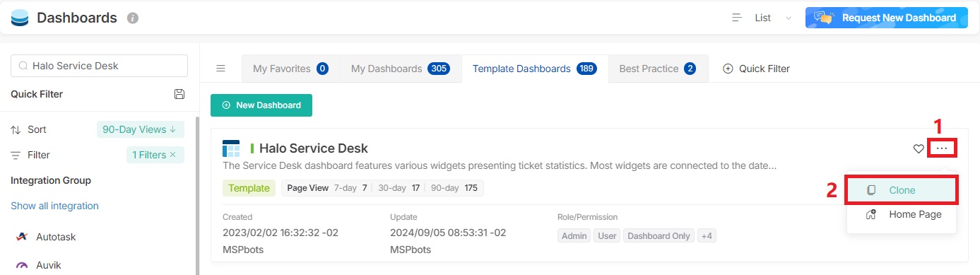The image size is (980, 275).
Task: Open the Halo Service Desk title link
Action: (314, 148)
